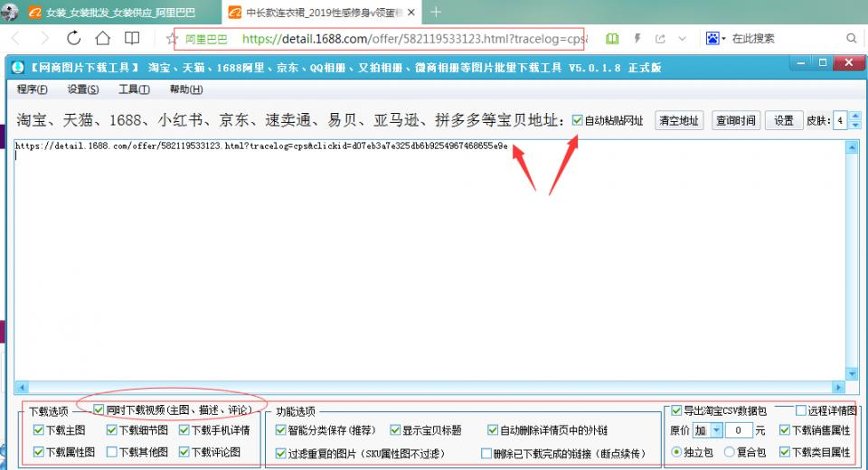Toggle 下载类目属性 checkbox
Viewport: 868px width, 470px height.
coord(785,452)
